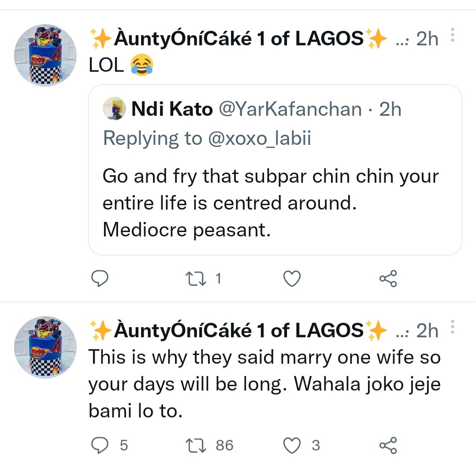The image size is (476, 457).
Task: Open cake profile picture on first tweet
Action: [x=45, y=55]
